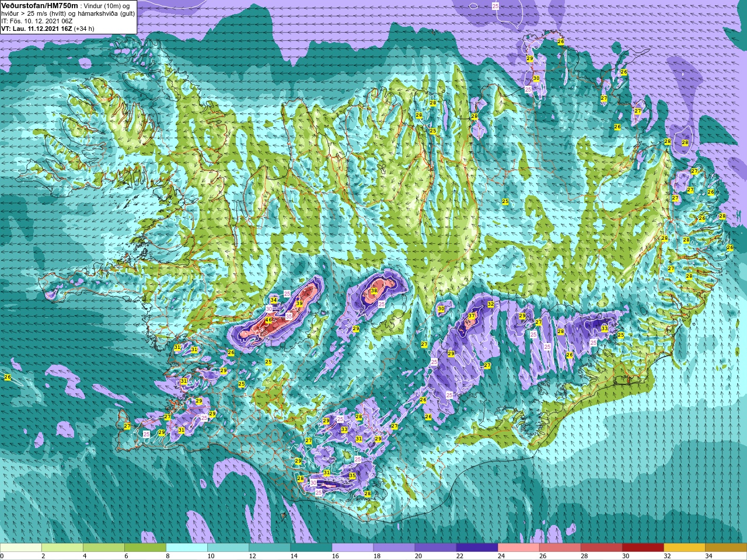Choose the 14–16 m/s dark teal legend swatch
This screenshot has width=747, height=560.
(311, 548)
